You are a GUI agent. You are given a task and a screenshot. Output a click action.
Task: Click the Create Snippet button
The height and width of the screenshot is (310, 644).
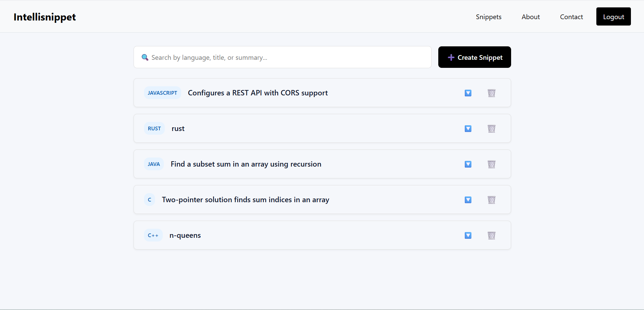[x=474, y=57]
